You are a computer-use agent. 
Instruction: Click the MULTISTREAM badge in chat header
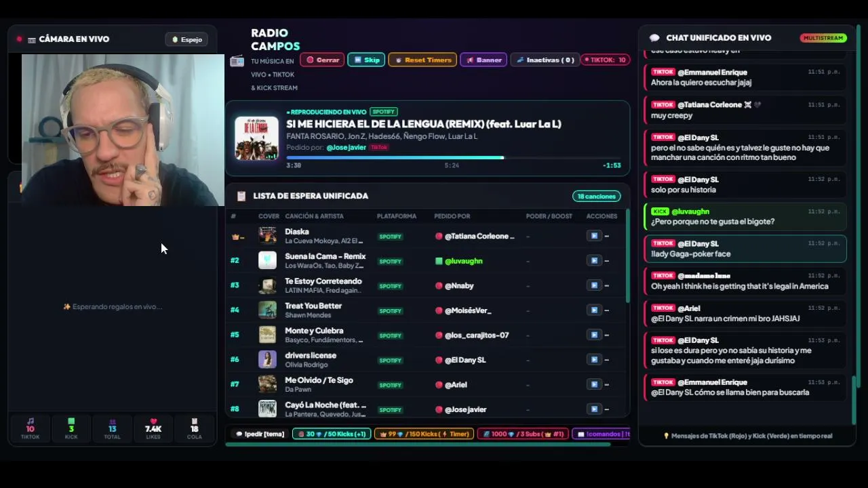click(x=823, y=38)
